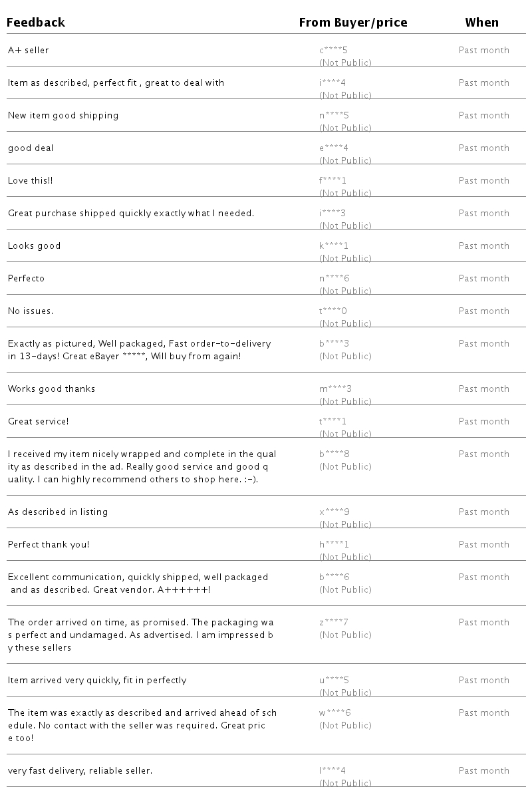Click the When column header
The width and height of the screenshot is (532, 787).
481,23
